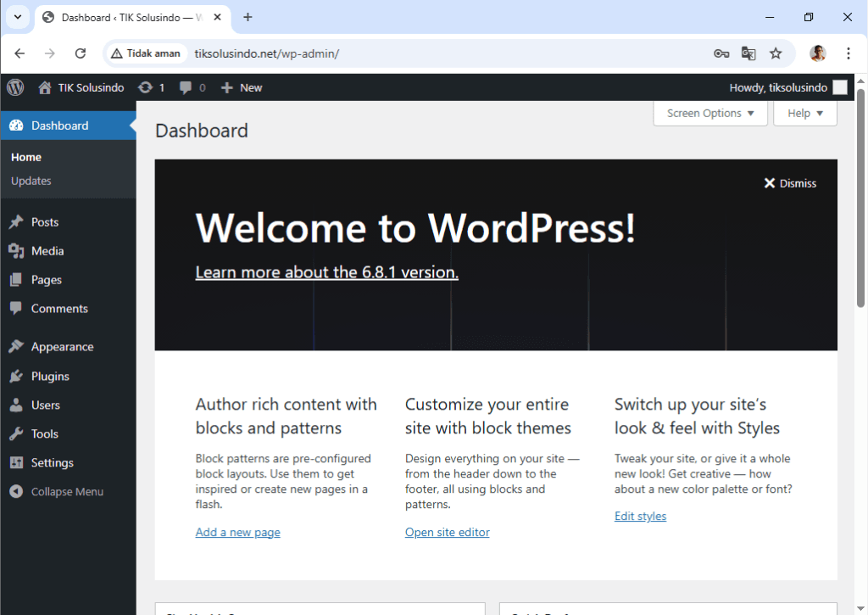Expand the Help dropdown tab
Image resolution: width=868 pixels, height=615 pixels.
(x=804, y=114)
